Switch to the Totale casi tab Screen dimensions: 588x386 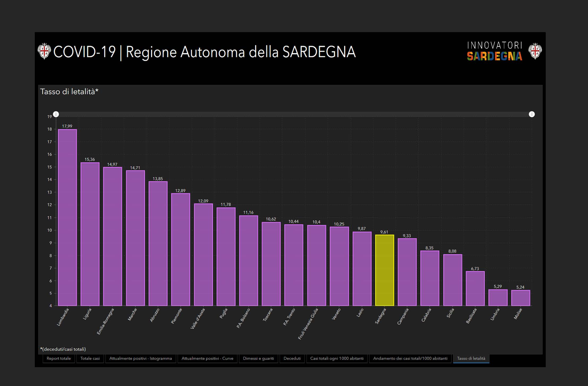click(x=90, y=358)
